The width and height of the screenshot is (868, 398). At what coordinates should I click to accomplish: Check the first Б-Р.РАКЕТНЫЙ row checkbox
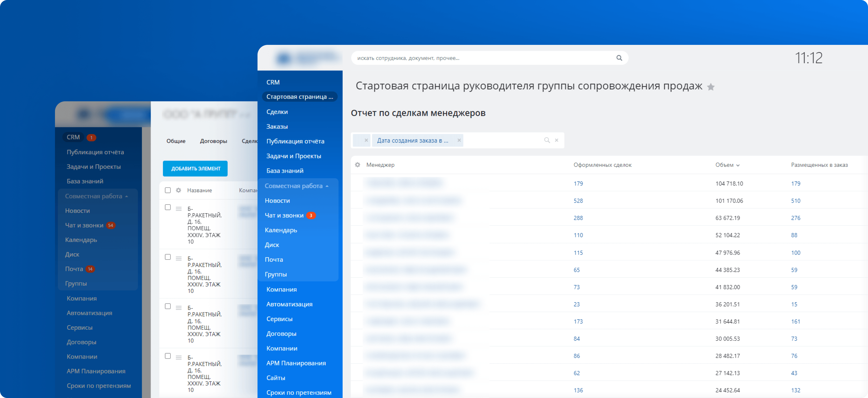click(x=168, y=207)
